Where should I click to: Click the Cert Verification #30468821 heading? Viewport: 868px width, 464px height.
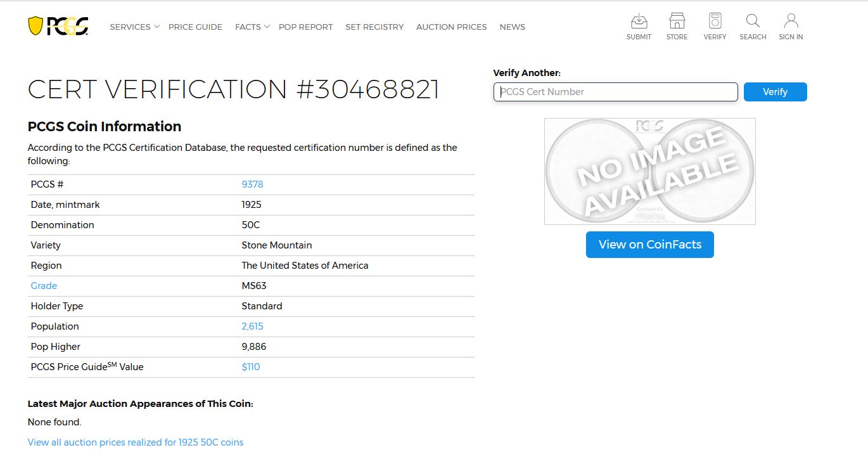click(234, 89)
